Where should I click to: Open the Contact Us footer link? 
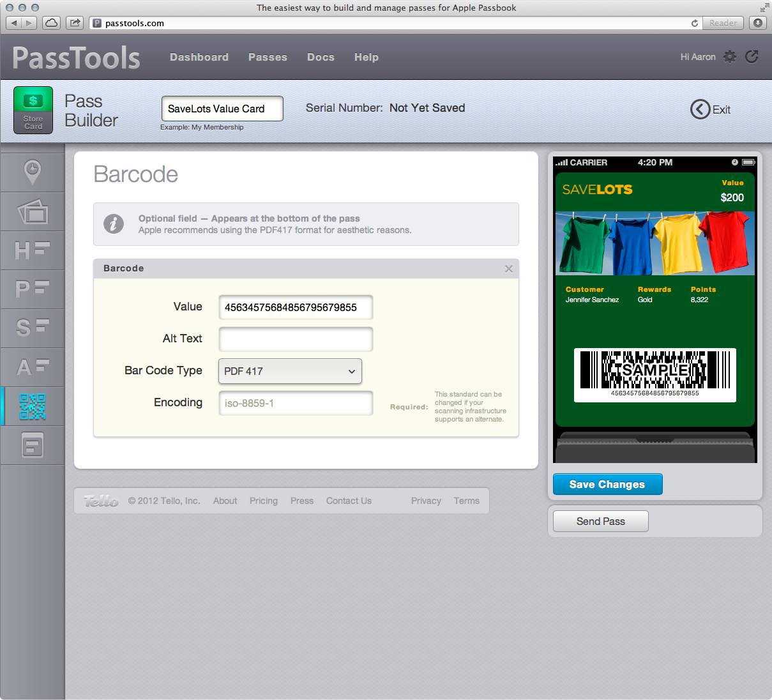point(349,501)
